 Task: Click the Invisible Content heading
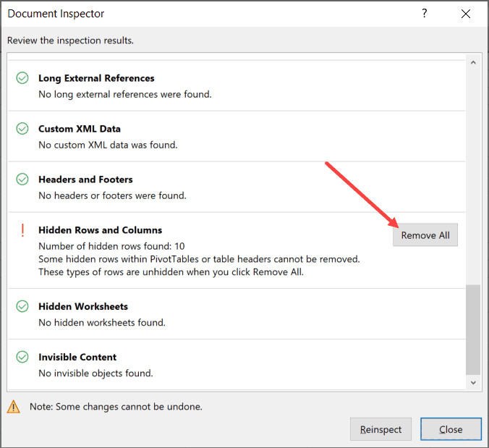click(77, 358)
